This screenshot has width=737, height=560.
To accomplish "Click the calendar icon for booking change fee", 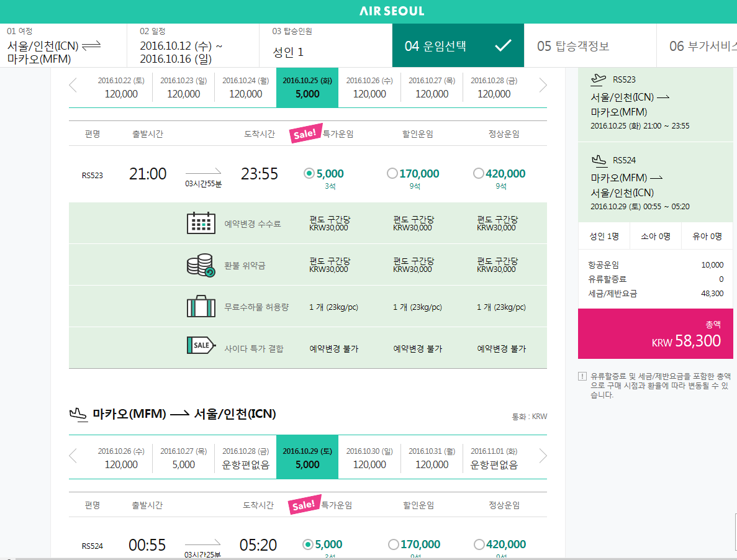I will click(x=201, y=223).
